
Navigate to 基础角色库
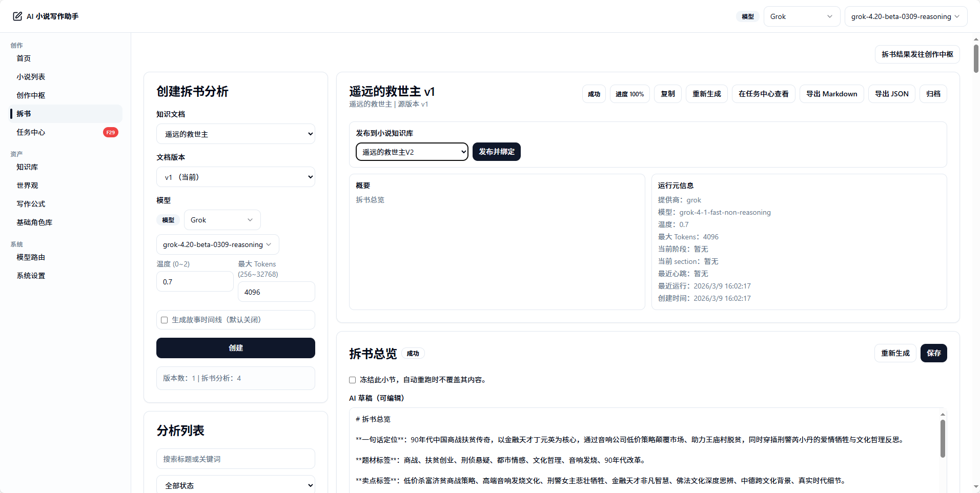34,222
